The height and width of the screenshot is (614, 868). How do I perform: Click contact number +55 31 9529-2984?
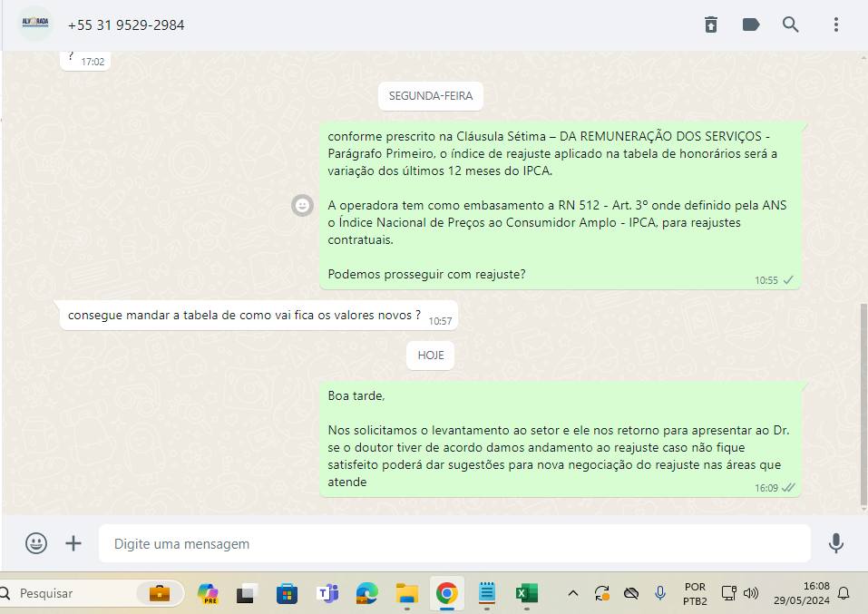[126, 25]
